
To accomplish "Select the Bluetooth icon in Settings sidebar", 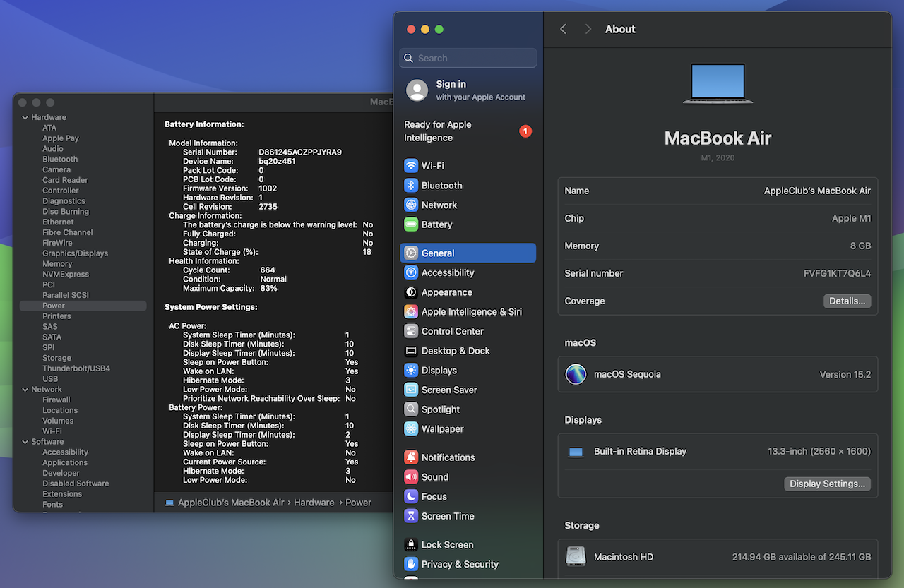I will pyautogui.click(x=411, y=186).
